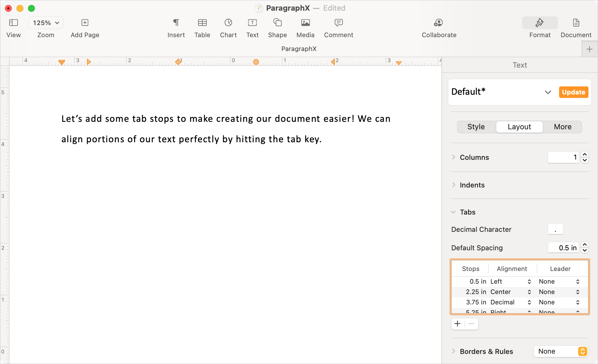
Task: Decrease the Columns count with down arrow
Action: (x=585, y=160)
